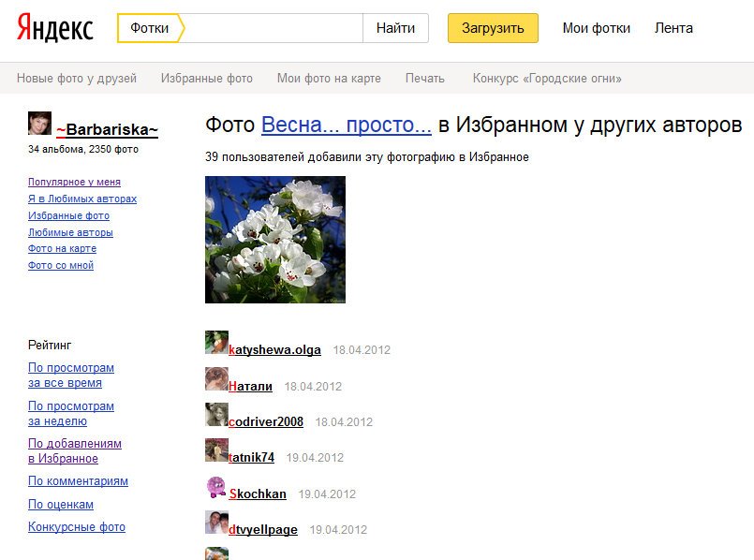Focus the search text field
The width and height of the screenshot is (754, 560).
274,28
